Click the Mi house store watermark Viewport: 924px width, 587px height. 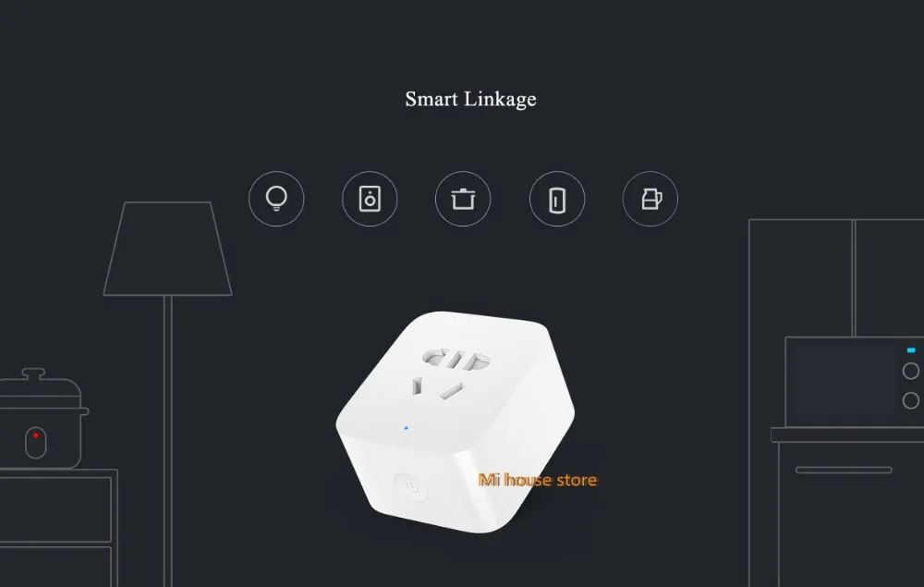pyautogui.click(x=538, y=481)
